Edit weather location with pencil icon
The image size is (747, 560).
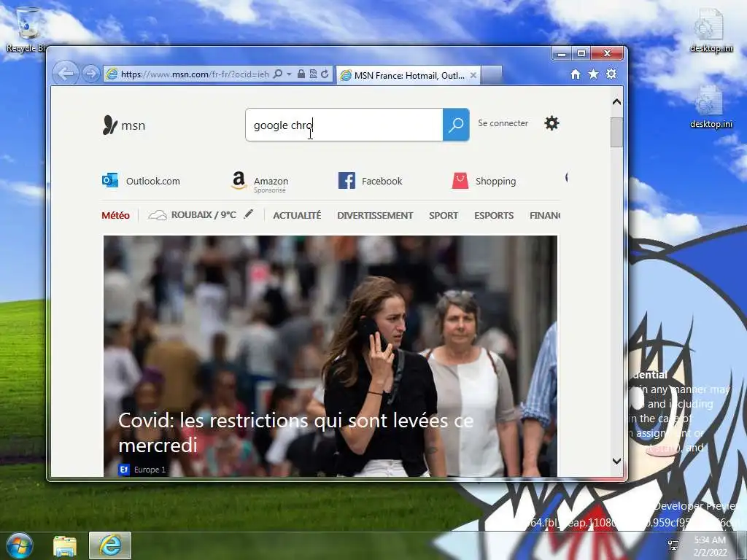[248, 214]
